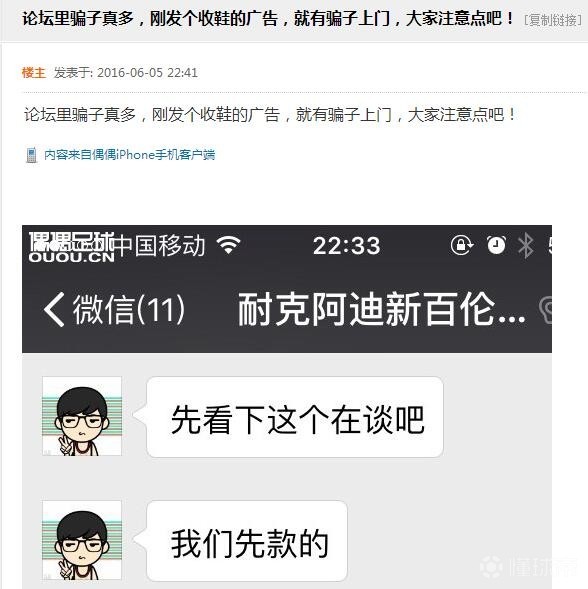
Task: Tap the 22:33 clock in the status bar
Action: pos(346,246)
